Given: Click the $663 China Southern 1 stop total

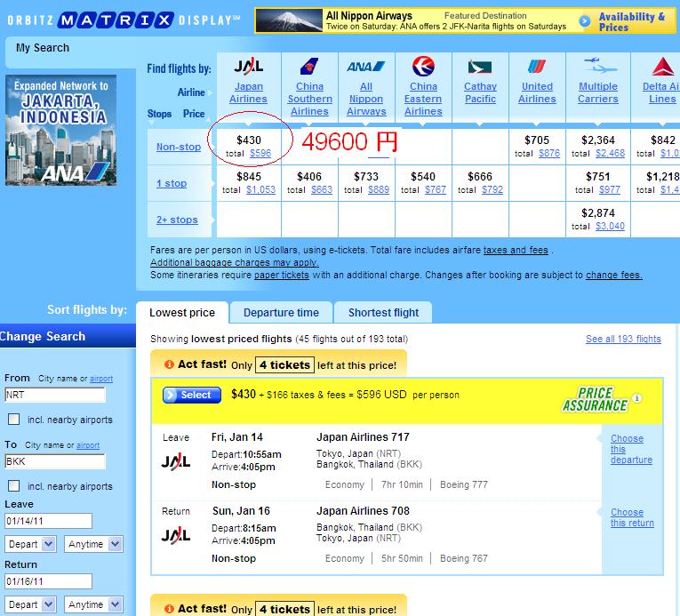Looking at the screenshot, I should tap(322, 189).
